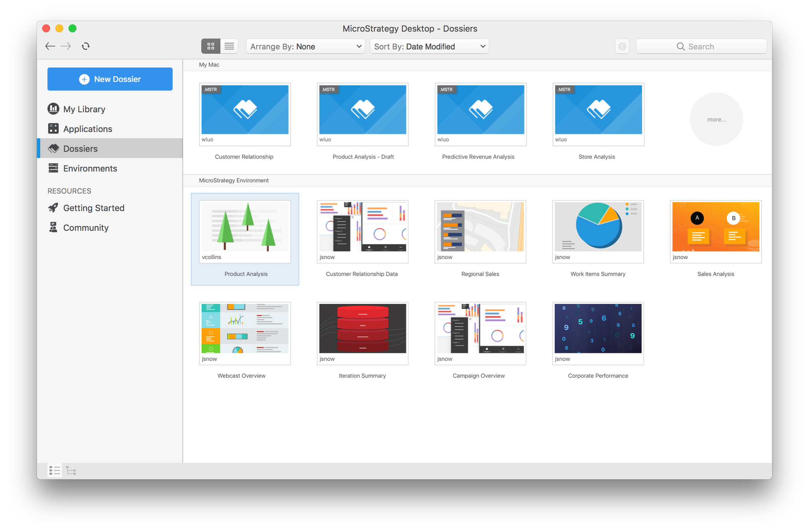Select the Dossiers sidebar icon

(54, 148)
